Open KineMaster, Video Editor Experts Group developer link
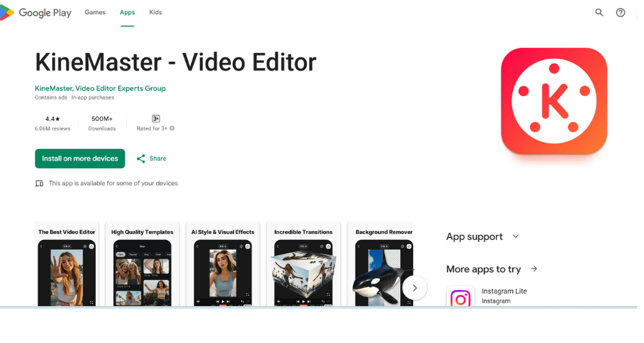The width and height of the screenshot is (644, 343). [100, 88]
